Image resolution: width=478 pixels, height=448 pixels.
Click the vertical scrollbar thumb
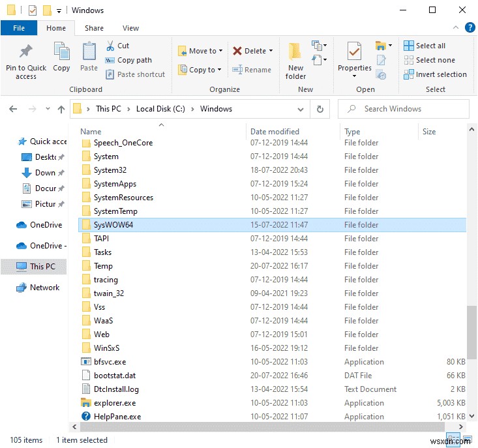click(x=471, y=333)
